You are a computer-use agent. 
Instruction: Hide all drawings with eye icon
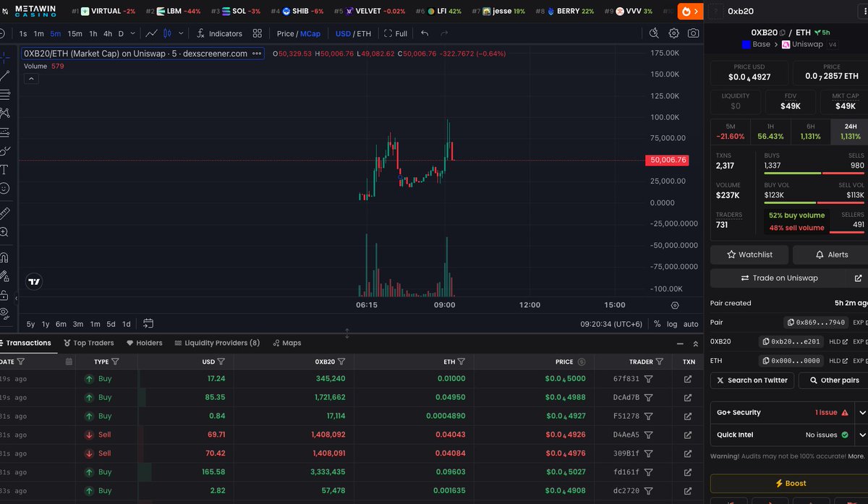point(4,314)
